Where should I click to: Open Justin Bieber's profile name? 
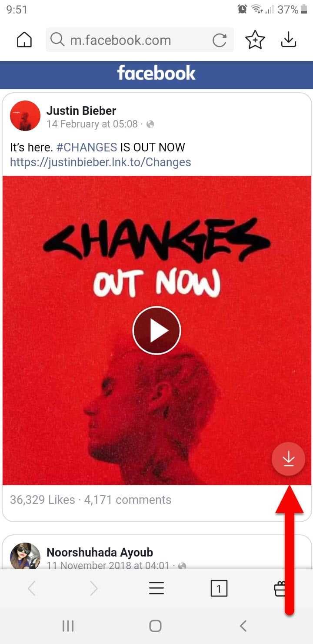tap(81, 111)
